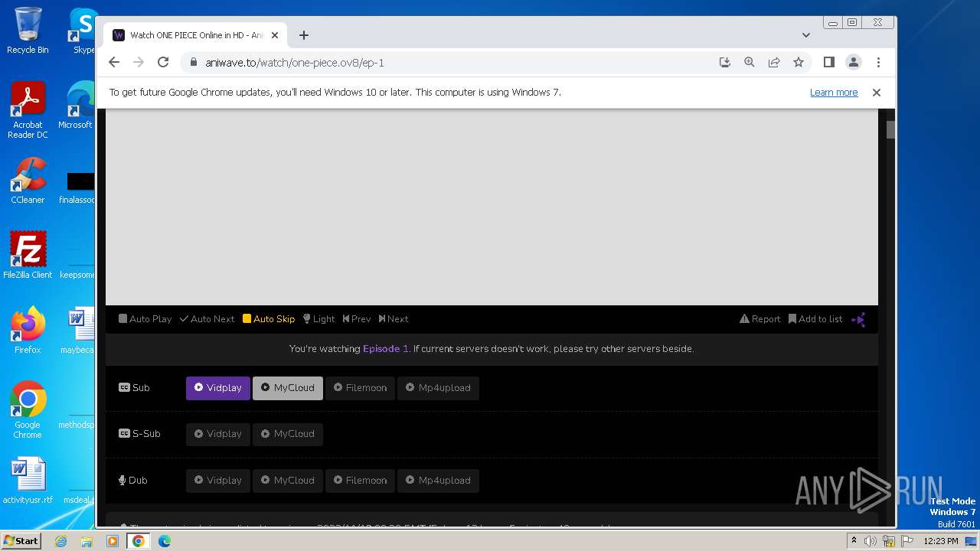This screenshot has width=980, height=551.
Task: Click the share this page icon
Action: pos(774,63)
